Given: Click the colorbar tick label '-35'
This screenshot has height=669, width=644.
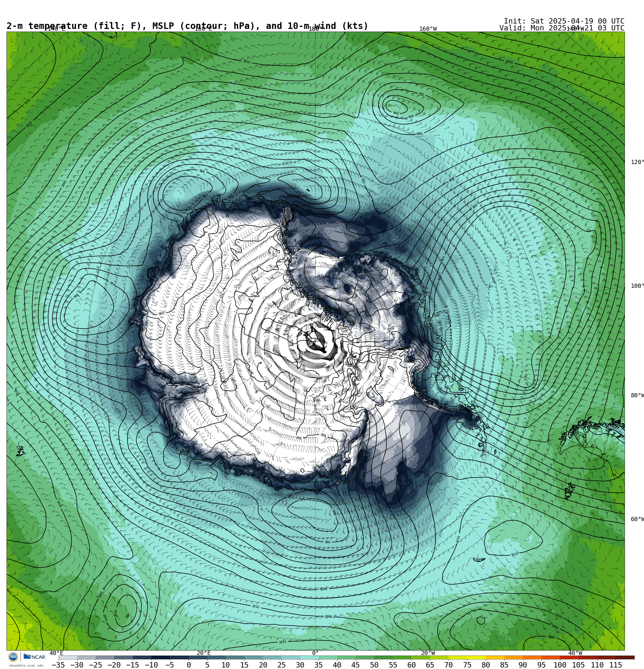Looking at the screenshot, I should 58,665.
